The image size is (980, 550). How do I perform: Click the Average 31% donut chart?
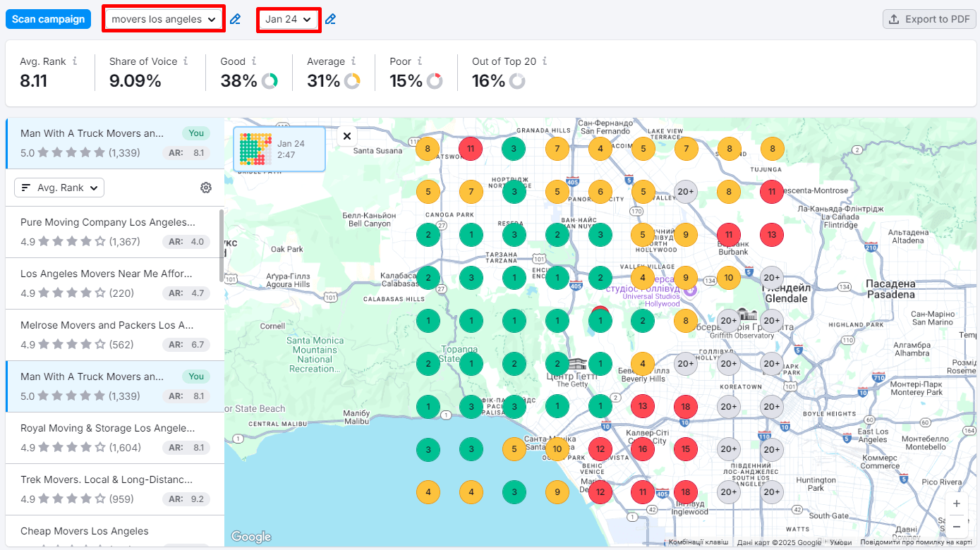[352, 81]
